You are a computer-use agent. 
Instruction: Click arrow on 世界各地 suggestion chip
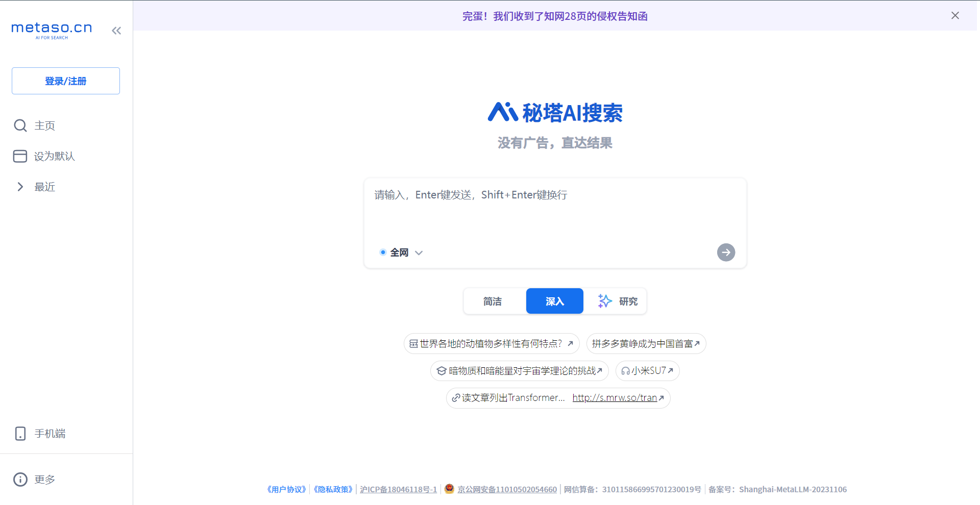(x=571, y=344)
